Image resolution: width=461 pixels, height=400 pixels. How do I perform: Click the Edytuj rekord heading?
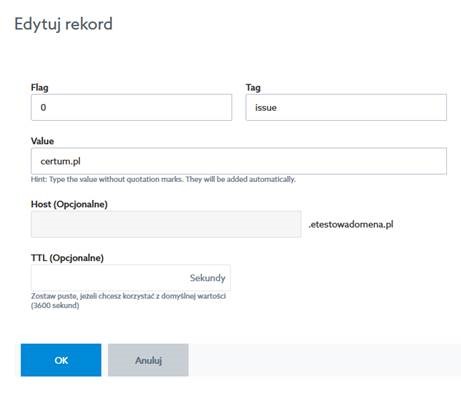(x=63, y=24)
